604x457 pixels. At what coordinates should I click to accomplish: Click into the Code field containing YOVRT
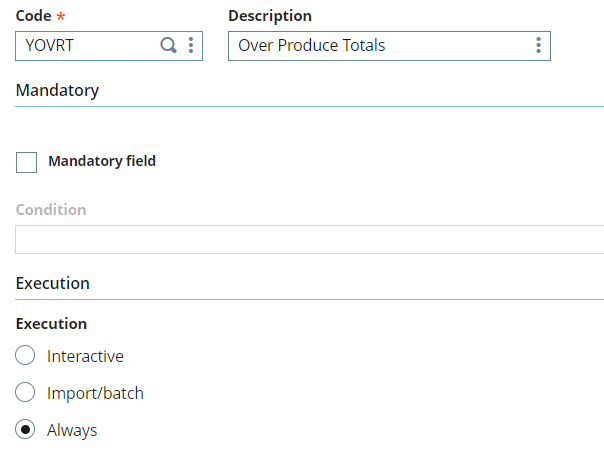pos(85,45)
